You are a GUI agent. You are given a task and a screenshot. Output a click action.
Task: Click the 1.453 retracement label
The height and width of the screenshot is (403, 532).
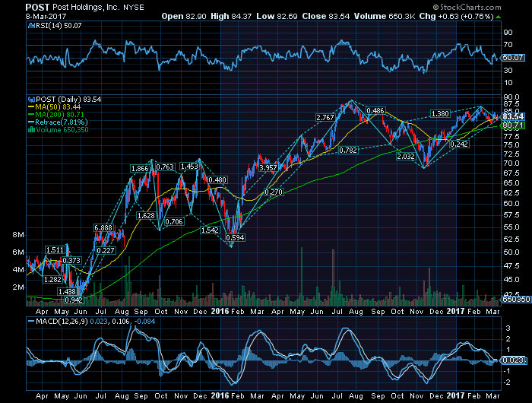tap(189, 167)
